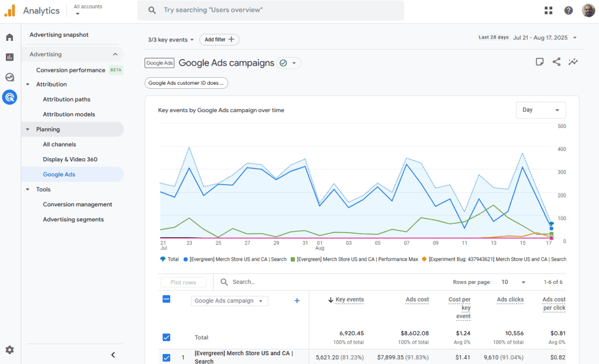Toggle the select-all rows header checkbox
The height and width of the screenshot is (364, 599).
point(166,299)
